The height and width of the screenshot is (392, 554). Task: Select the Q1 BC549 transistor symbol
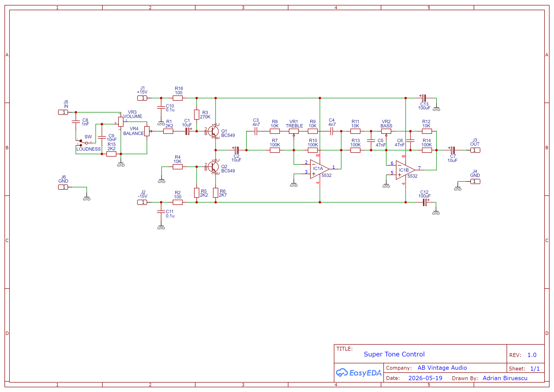tap(213, 131)
